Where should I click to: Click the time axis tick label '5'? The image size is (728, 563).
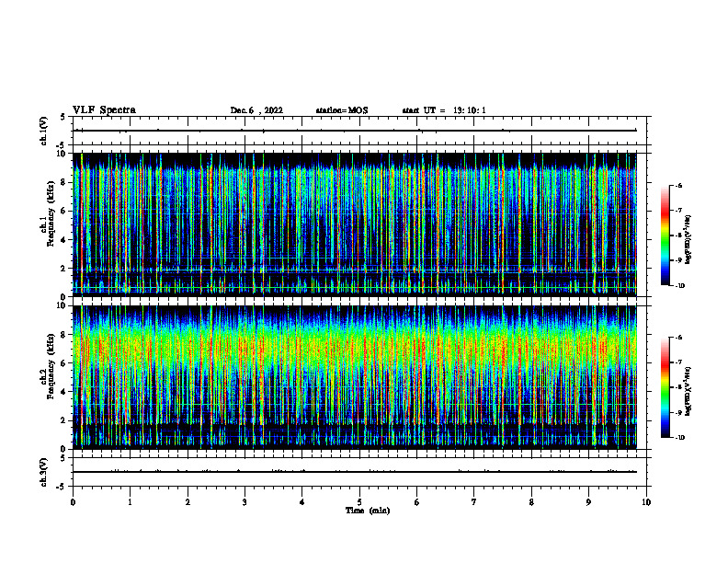click(359, 502)
